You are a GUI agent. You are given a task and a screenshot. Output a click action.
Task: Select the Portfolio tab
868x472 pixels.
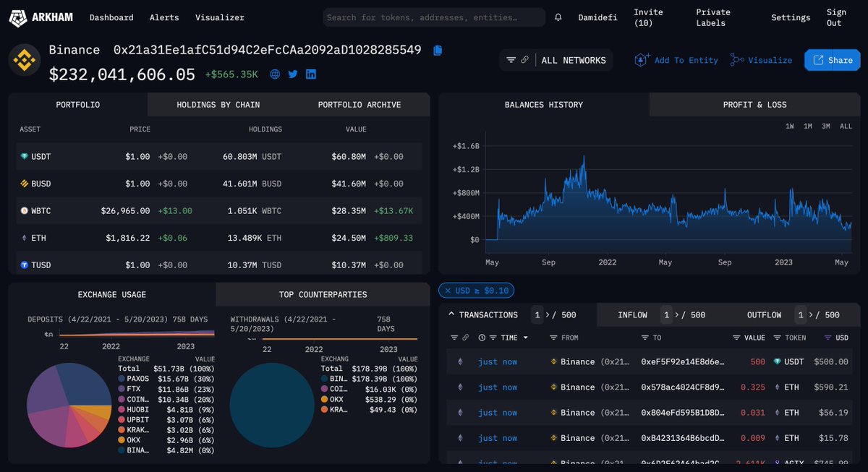[78, 105]
